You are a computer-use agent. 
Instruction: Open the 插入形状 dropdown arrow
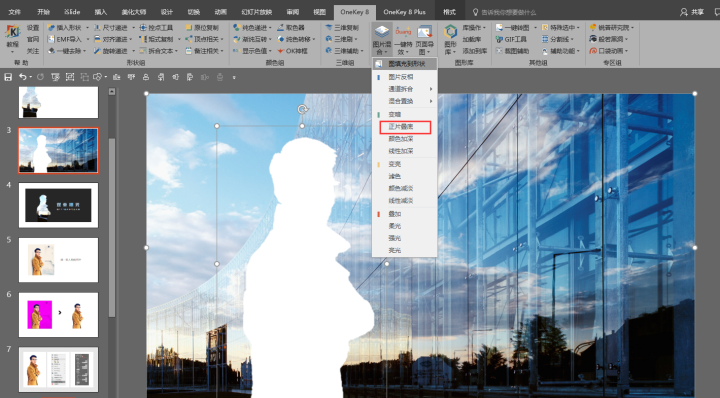(87, 28)
